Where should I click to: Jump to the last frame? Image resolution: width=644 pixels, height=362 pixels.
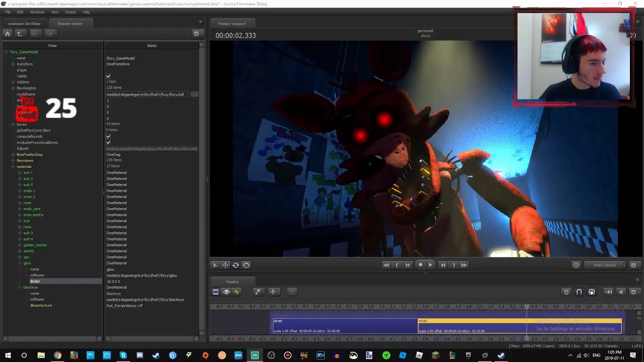point(464,265)
